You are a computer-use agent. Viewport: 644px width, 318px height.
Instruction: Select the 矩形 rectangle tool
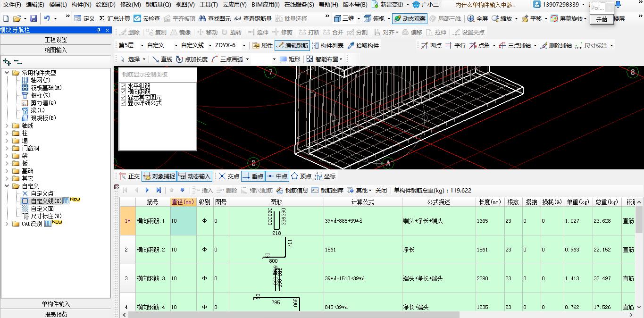(x=290, y=59)
